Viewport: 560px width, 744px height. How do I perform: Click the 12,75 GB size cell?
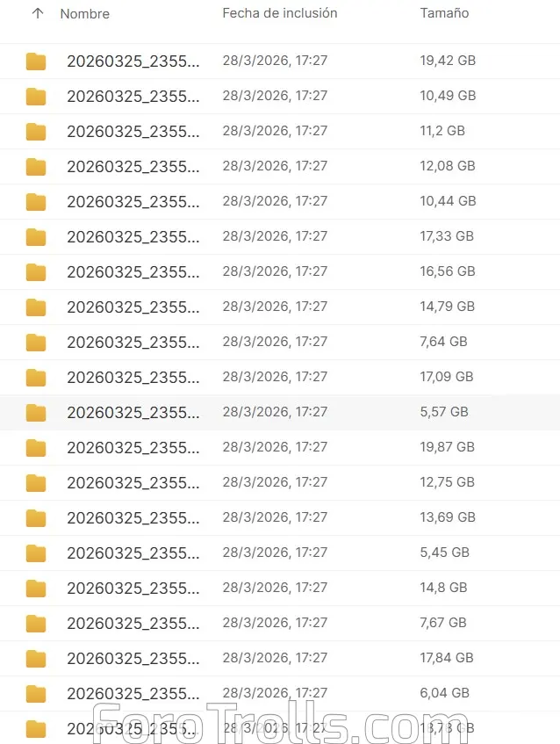tap(447, 482)
